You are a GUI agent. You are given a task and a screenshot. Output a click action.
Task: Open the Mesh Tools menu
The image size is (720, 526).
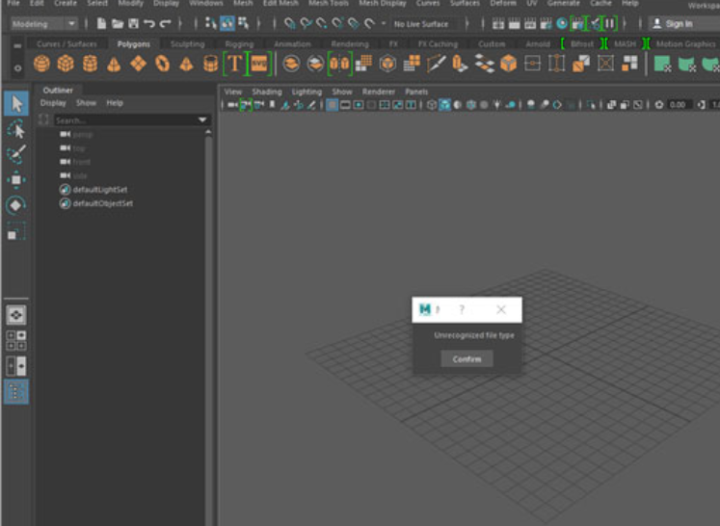click(328, 4)
